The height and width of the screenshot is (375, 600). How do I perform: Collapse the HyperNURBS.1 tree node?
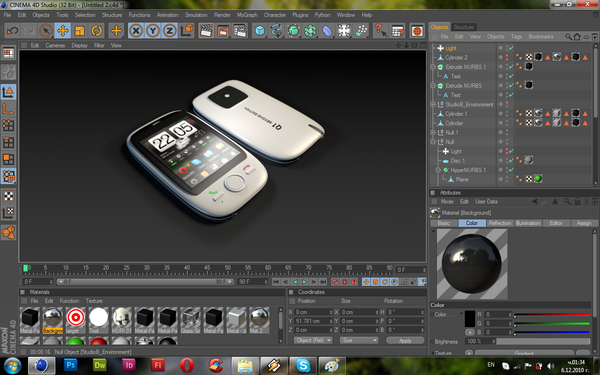tap(439, 170)
